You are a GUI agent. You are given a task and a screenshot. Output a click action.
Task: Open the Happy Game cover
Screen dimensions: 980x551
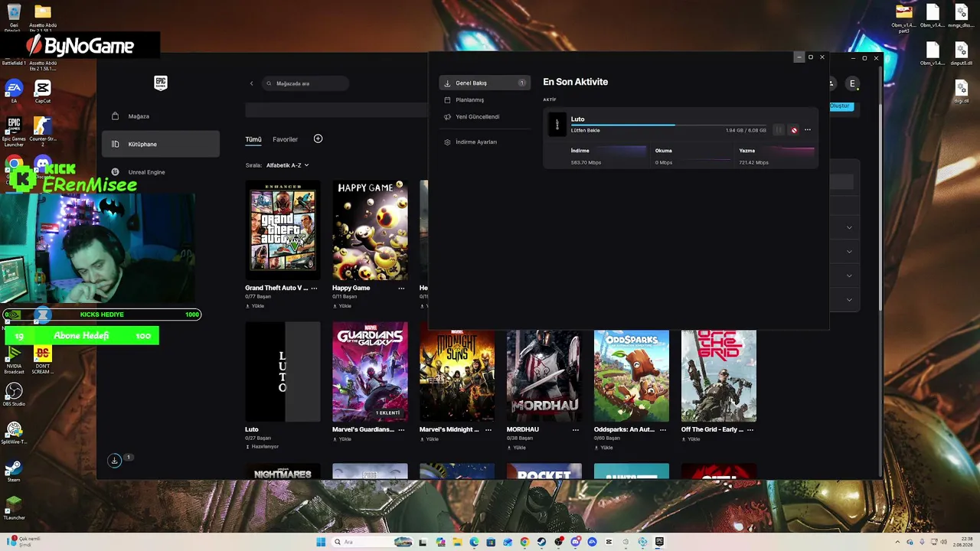coord(370,230)
